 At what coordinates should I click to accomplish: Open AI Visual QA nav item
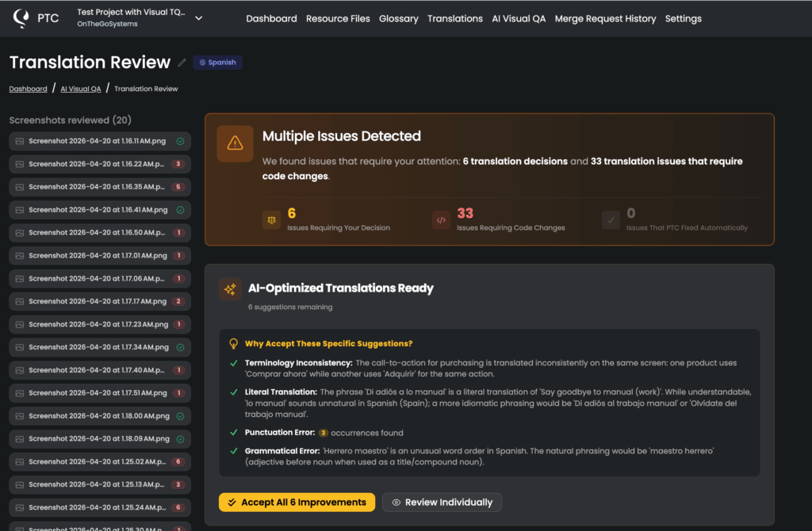click(x=519, y=19)
